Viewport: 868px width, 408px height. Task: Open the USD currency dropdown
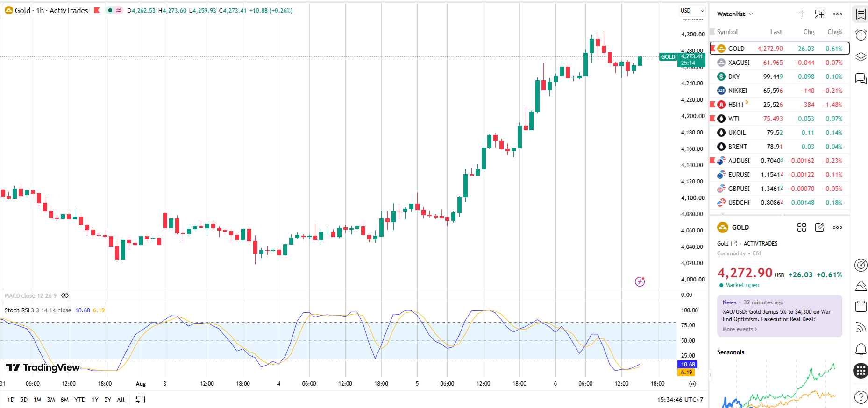pyautogui.click(x=692, y=11)
